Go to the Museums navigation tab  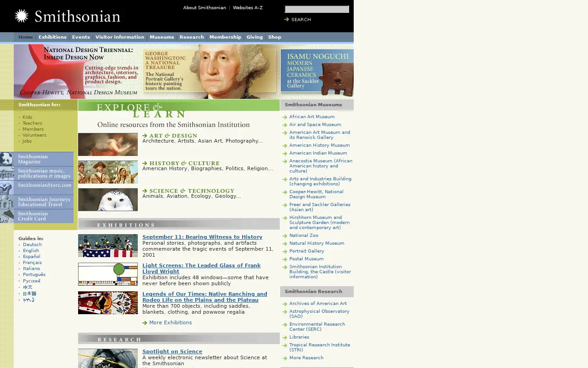[162, 37]
